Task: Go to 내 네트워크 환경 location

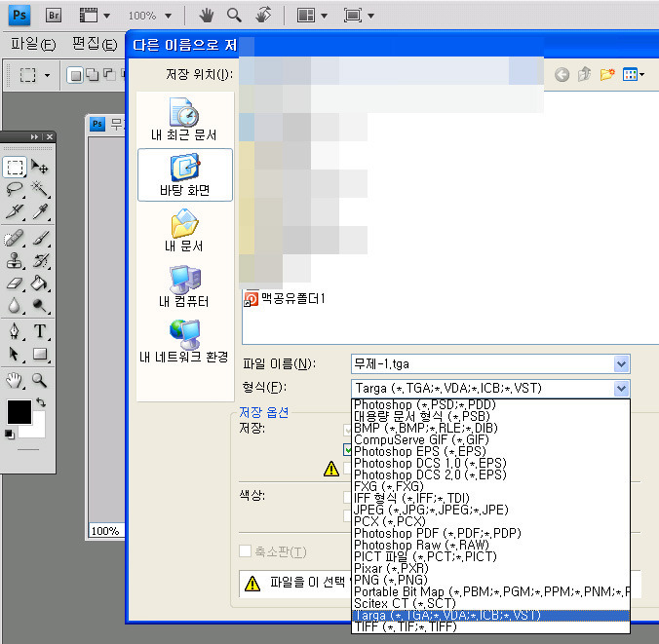Action: click(184, 342)
